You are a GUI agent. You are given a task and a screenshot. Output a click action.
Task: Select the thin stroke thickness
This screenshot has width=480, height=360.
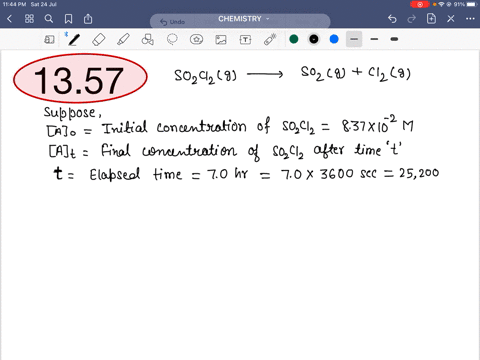click(354, 39)
